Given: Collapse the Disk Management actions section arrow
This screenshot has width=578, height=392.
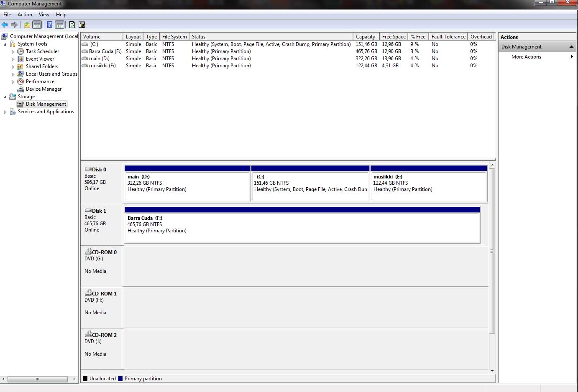Looking at the screenshot, I should [571, 47].
